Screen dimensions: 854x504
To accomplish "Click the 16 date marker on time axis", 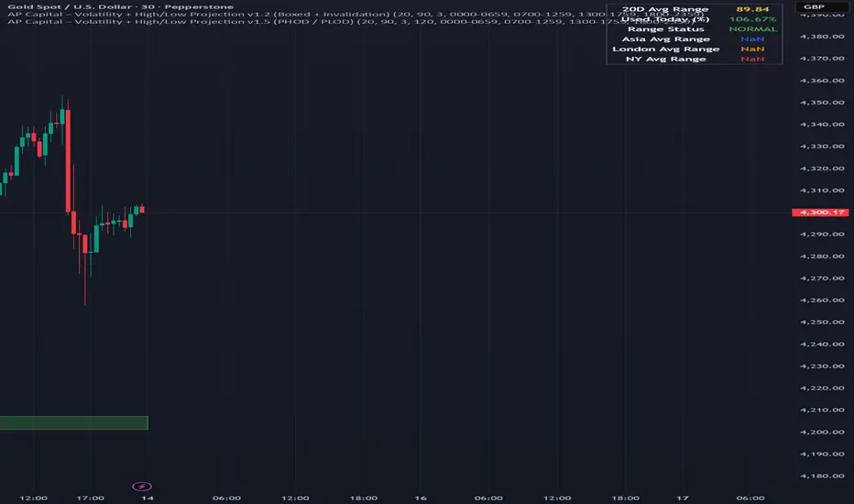I will 421,498.
